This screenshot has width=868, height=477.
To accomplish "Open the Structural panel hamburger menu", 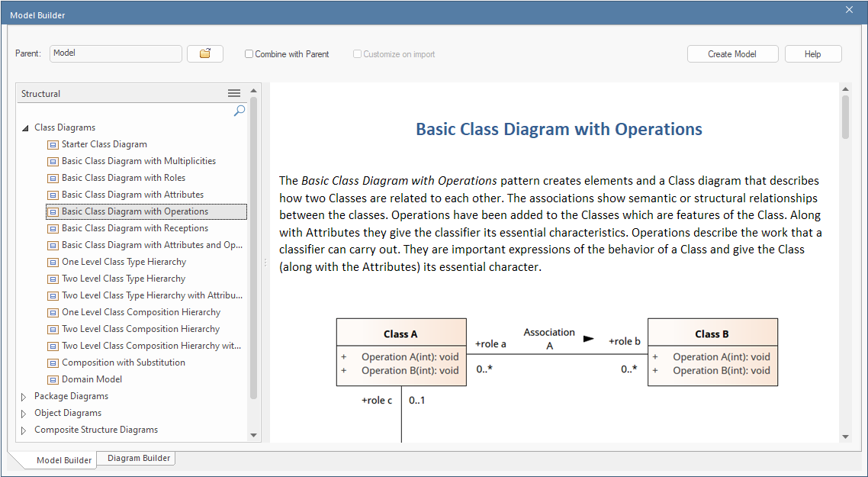I will point(234,93).
